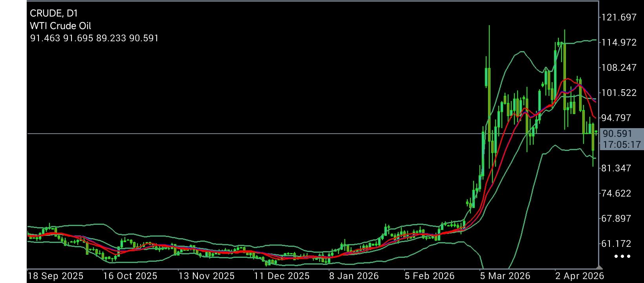Click the 5 Feb 2026 date label
This screenshot has height=283, width=644.
coord(430,276)
